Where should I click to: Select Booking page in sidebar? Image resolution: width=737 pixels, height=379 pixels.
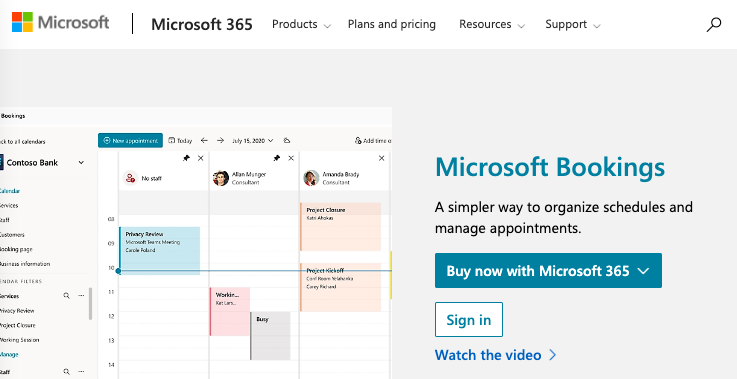16,249
